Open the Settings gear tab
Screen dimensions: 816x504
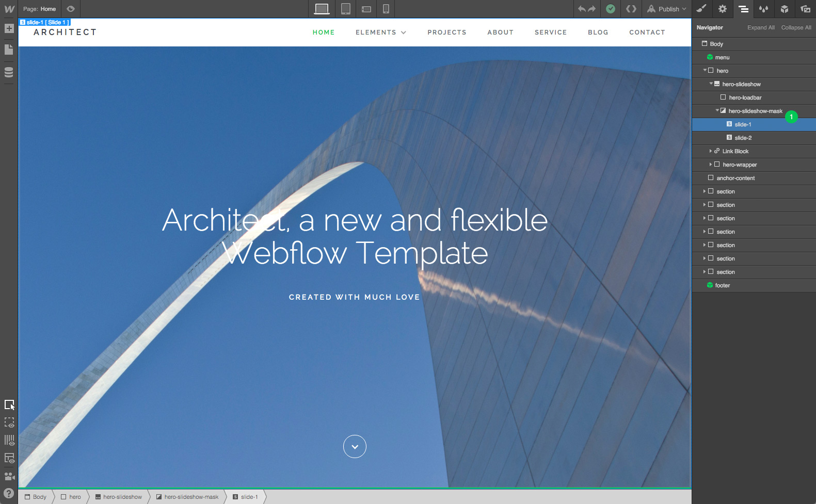pyautogui.click(x=723, y=9)
